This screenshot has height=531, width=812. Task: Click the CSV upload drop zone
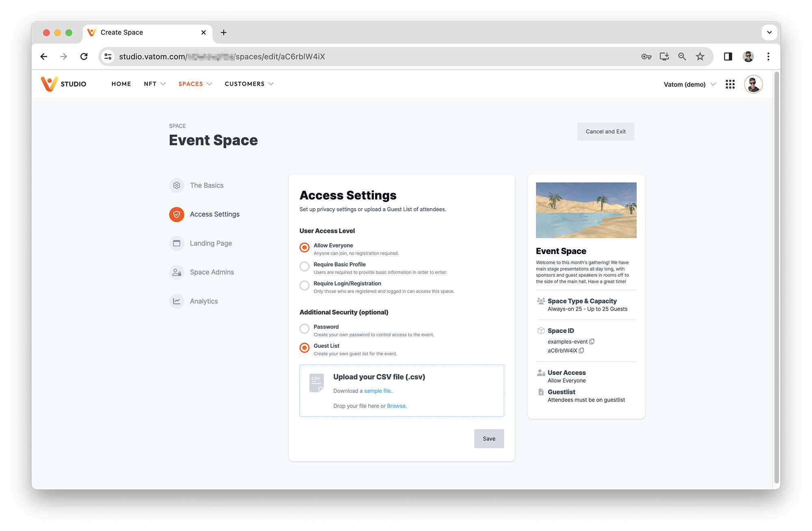click(x=402, y=390)
